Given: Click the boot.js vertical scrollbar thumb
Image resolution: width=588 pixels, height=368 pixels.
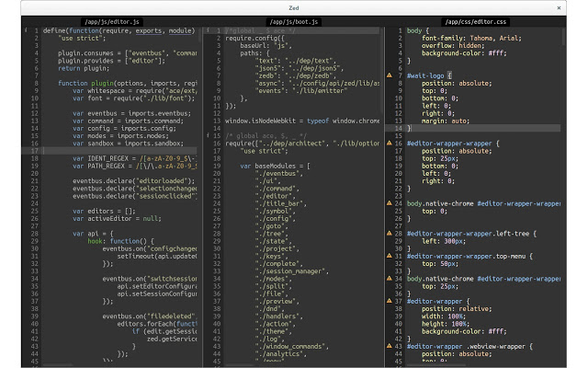Looking at the screenshot, I should click(381, 71).
